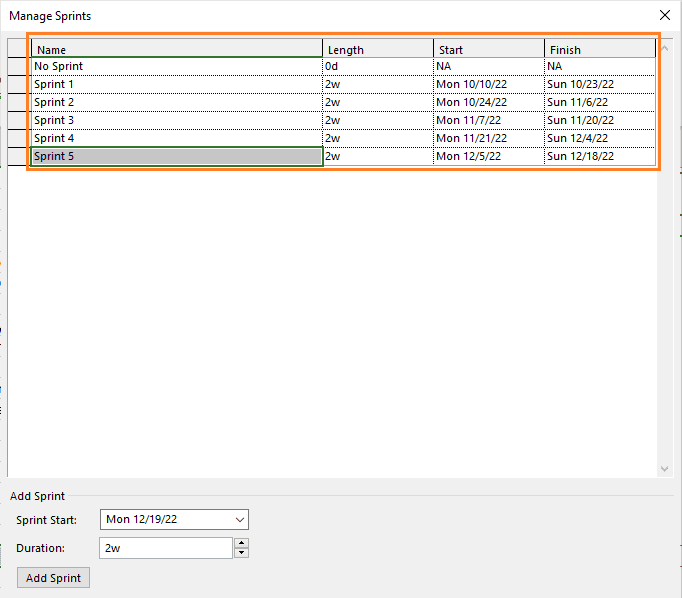The width and height of the screenshot is (682, 598).
Task: Select the Sprint 3 name cell
Action: pos(177,120)
